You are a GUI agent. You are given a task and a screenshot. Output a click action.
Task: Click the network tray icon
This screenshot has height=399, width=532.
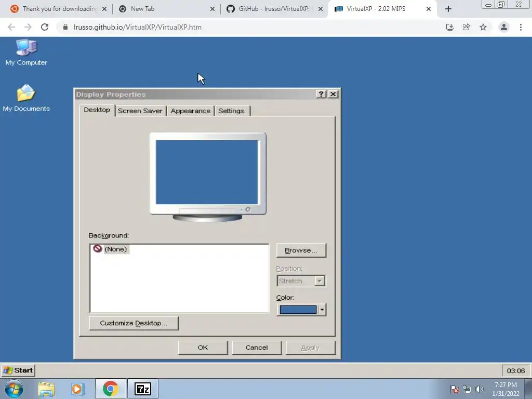[467, 389]
